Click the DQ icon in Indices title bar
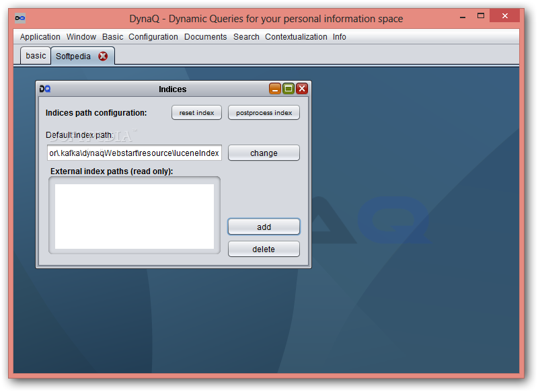Image resolution: width=538 pixels, height=392 pixels. (x=45, y=89)
